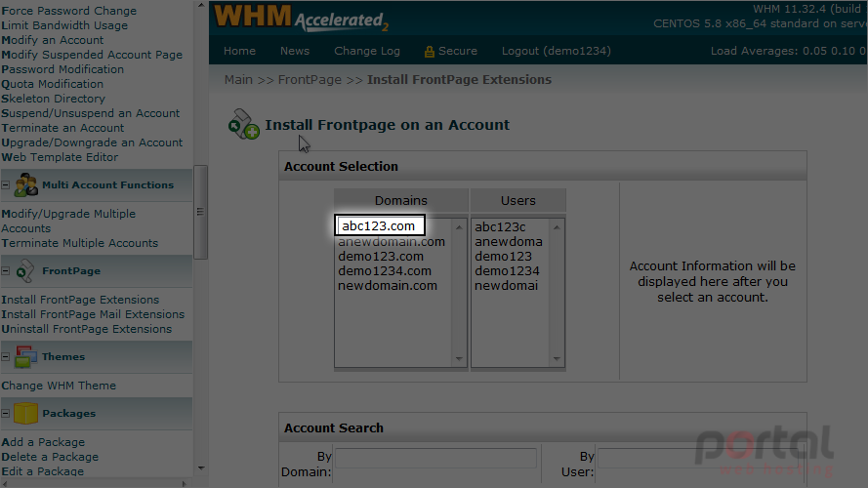Click sidebar scrollbar up arrow
Screen dimensions: 868x488
tap(201, 5)
